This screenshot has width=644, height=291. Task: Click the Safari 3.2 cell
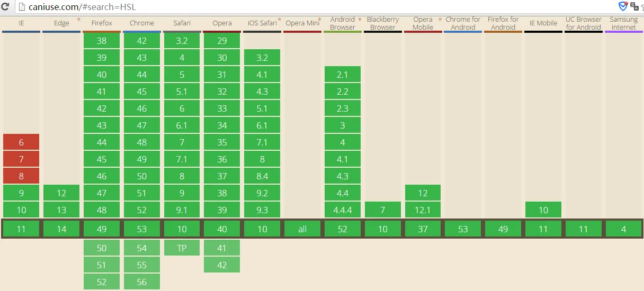(182, 40)
